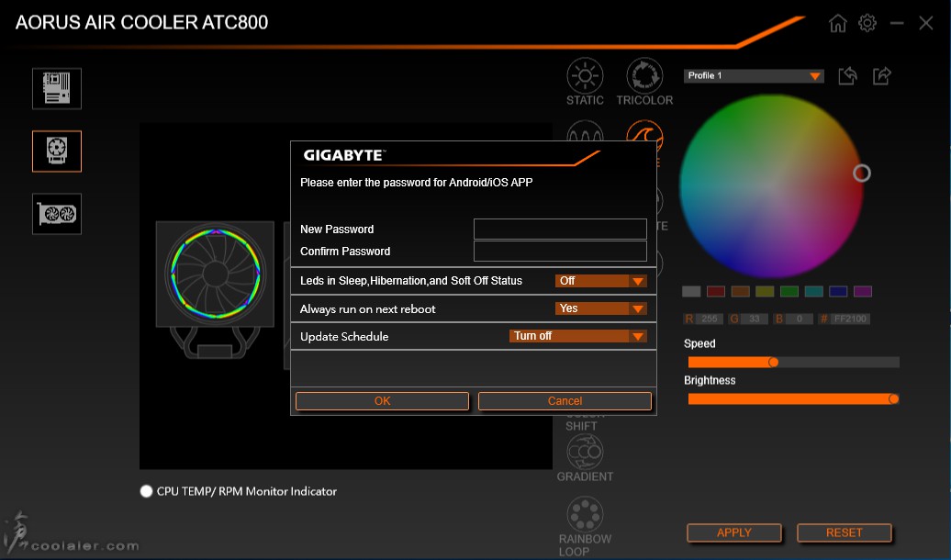Click the 'Speed' label
The image size is (951, 560).
[x=699, y=344]
